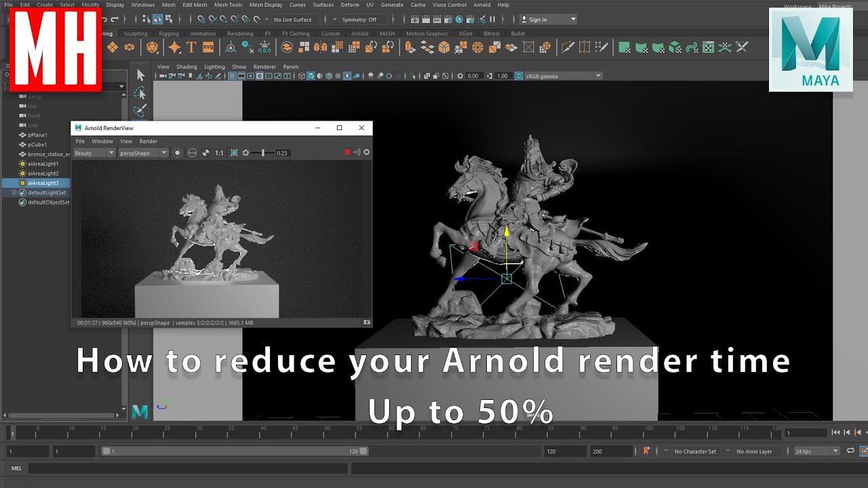Screen dimensions: 868x488
Task: Click the polygon text 'T' shelf icon
Action: coord(191,47)
